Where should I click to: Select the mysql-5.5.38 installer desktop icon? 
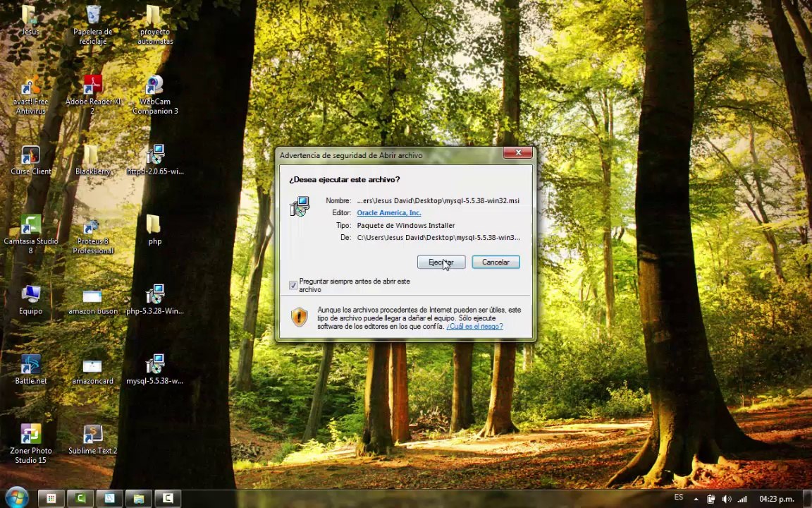click(x=155, y=370)
